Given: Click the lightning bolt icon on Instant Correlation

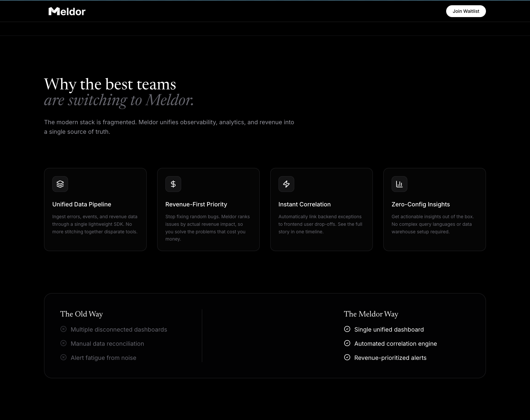Looking at the screenshot, I should [286, 184].
